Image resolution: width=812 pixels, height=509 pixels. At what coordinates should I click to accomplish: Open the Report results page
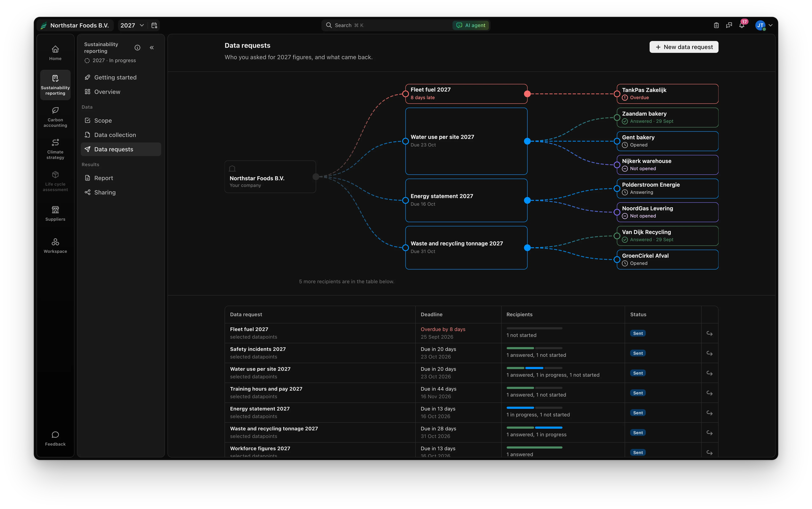121,178
